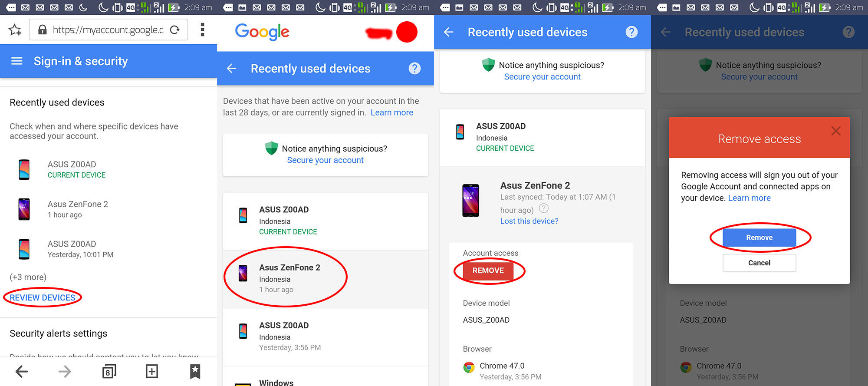Open the browser three-dot overflow menu
Viewport: 868px width, 386px height.
point(202,30)
